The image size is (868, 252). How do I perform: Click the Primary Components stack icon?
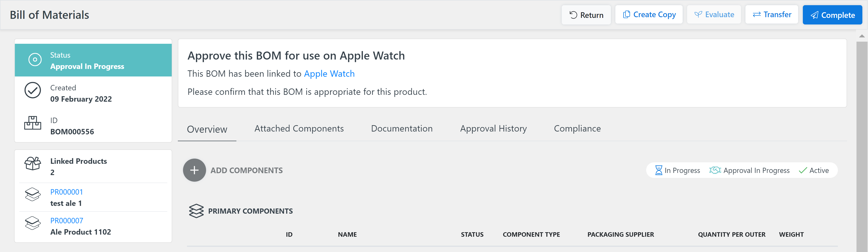click(x=196, y=211)
